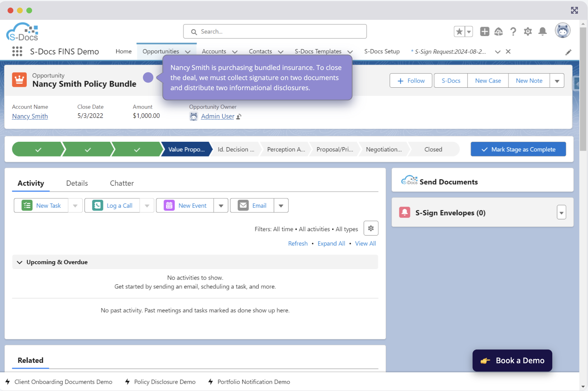Open the user profile avatar
Image resolution: width=588 pixels, height=391 pixels.
pyautogui.click(x=562, y=31)
